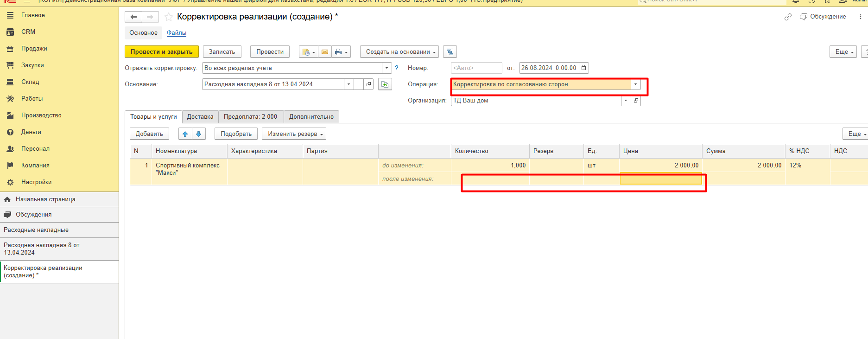Open the printer icon menu
The height and width of the screenshot is (339, 868).
341,52
